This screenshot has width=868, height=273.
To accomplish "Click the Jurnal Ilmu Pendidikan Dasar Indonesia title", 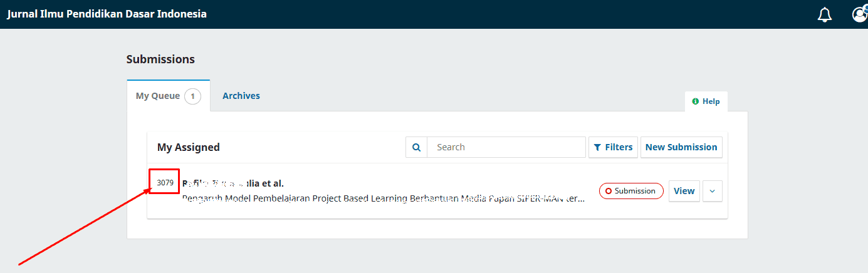I will [107, 14].
